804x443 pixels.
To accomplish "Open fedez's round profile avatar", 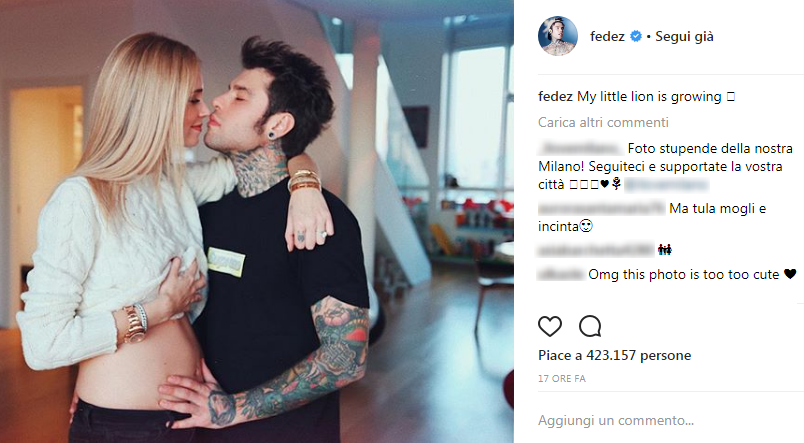I will click(x=558, y=36).
